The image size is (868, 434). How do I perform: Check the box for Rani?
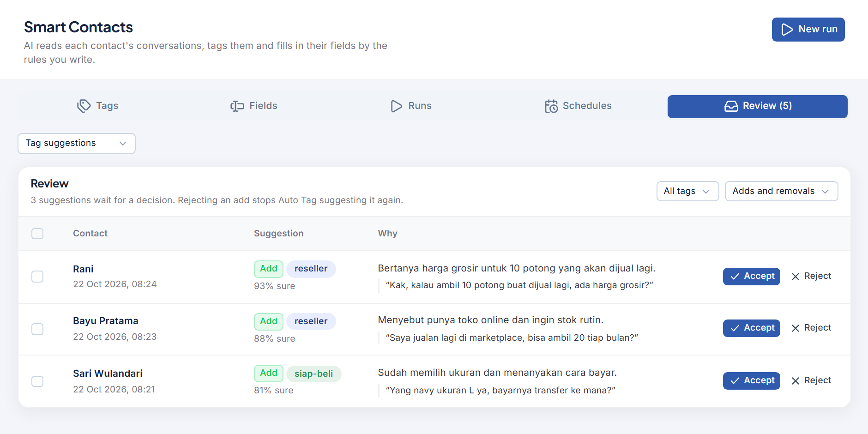37,277
